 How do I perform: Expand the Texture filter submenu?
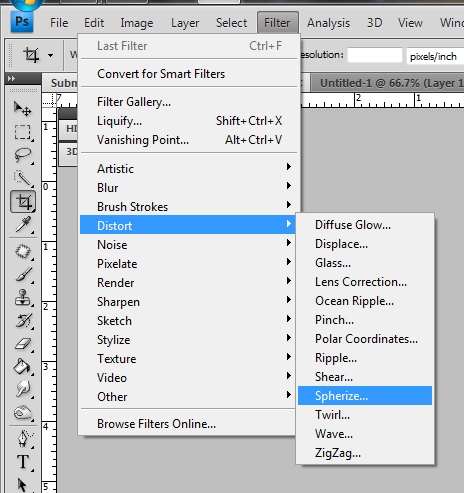click(188, 359)
